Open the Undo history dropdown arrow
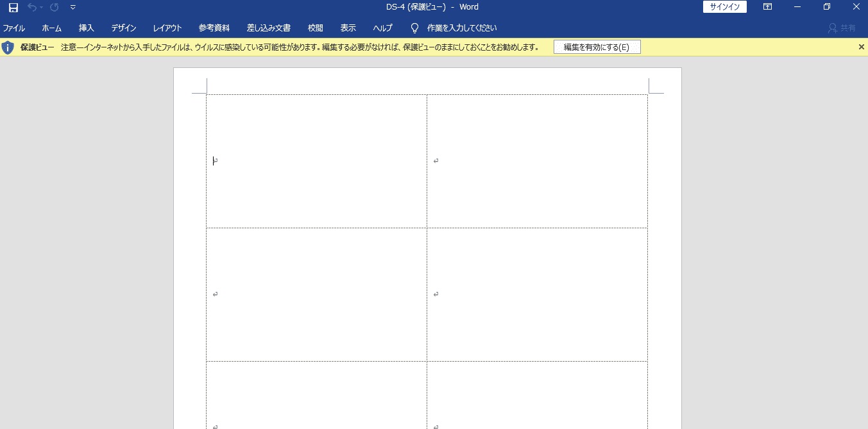Screen dimensions: 868x429 (x=41, y=7)
